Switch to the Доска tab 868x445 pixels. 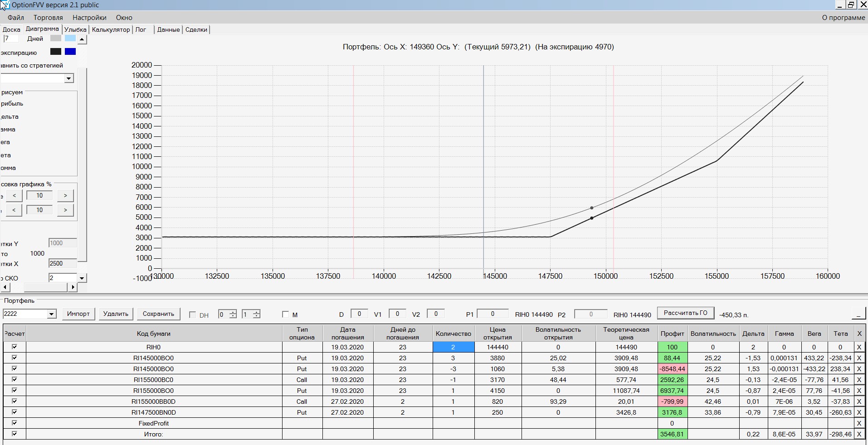[x=11, y=29]
